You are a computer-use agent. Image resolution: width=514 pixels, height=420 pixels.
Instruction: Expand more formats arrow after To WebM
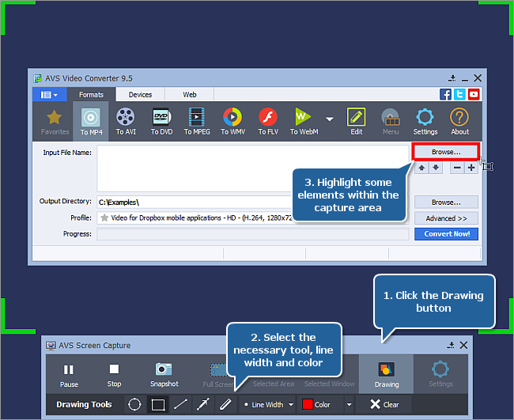click(x=330, y=119)
